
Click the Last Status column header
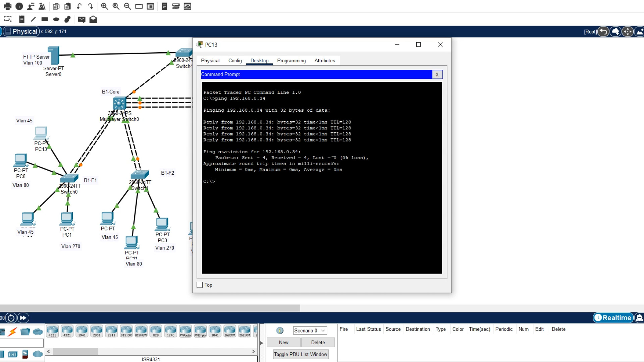coord(368,329)
